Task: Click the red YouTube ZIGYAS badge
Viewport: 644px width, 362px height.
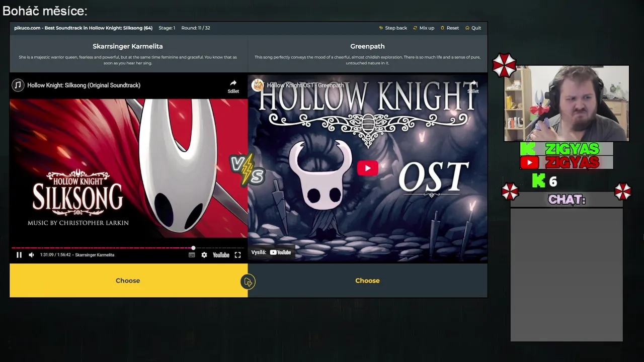Action: (567, 162)
